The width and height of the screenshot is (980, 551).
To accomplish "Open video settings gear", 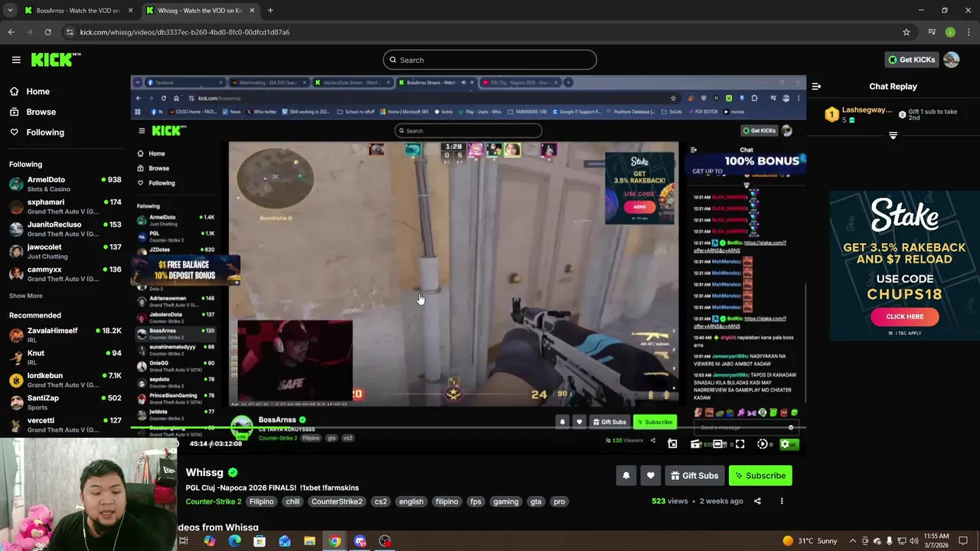I will 785,444.
